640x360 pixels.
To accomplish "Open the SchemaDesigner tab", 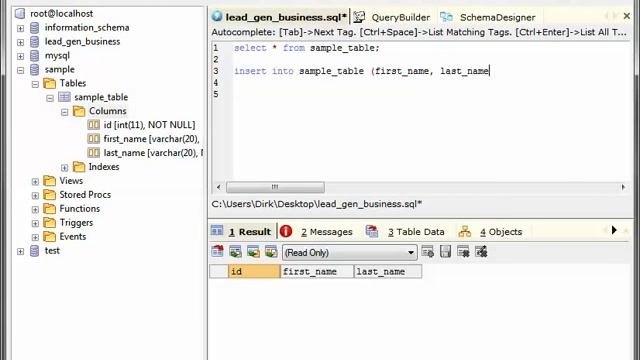I will (x=488, y=17).
